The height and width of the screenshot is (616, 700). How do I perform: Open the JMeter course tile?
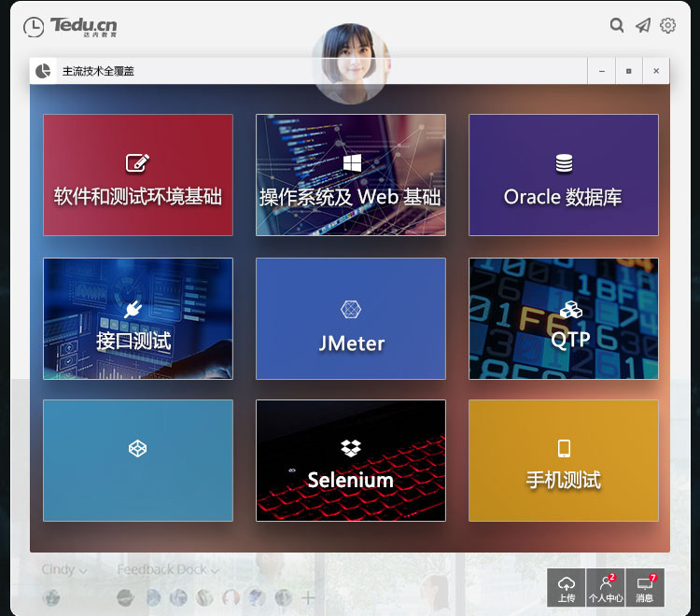351,318
